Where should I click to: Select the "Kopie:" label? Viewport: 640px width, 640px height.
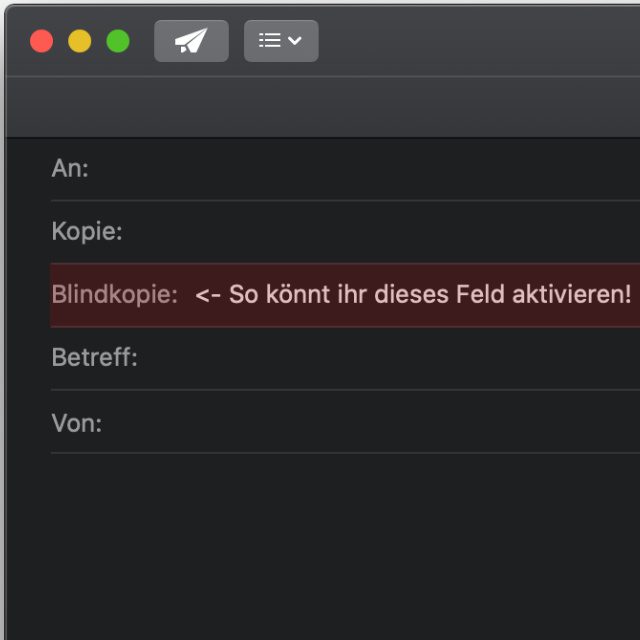pyautogui.click(x=87, y=232)
